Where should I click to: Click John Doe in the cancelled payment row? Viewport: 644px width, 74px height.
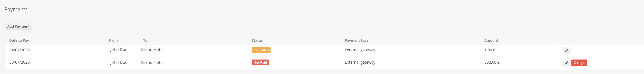click(119, 50)
